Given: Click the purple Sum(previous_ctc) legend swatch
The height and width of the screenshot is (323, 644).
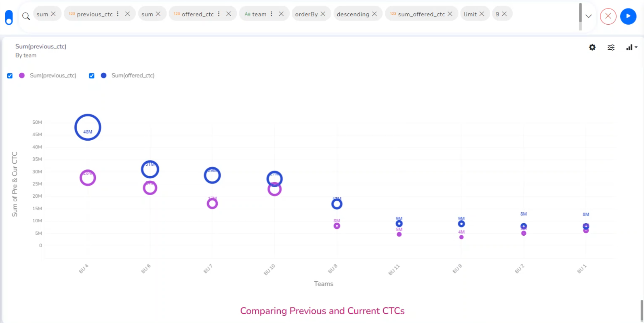Looking at the screenshot, I should tap(22, 76).
